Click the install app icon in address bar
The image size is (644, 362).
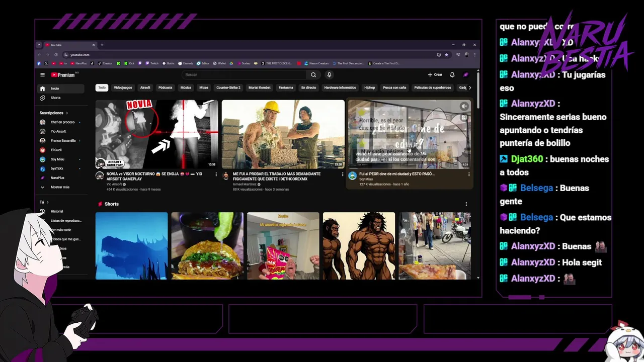[x=439, y=55]
